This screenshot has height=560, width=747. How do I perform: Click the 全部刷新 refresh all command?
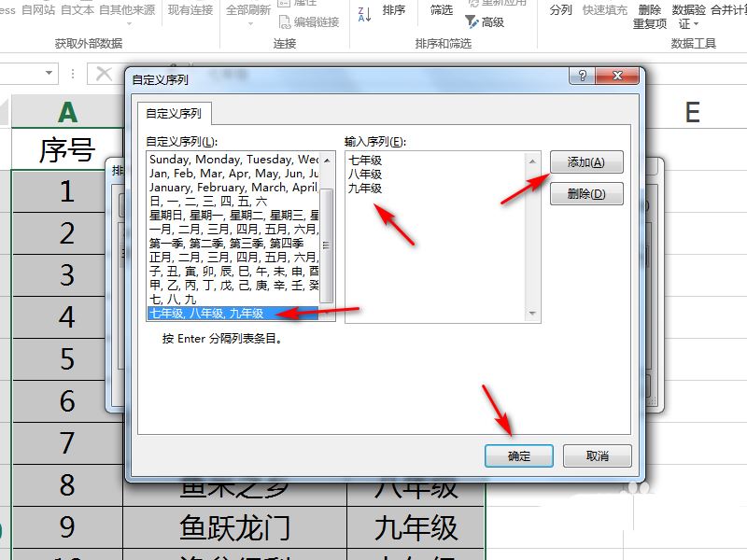(248, 10)
